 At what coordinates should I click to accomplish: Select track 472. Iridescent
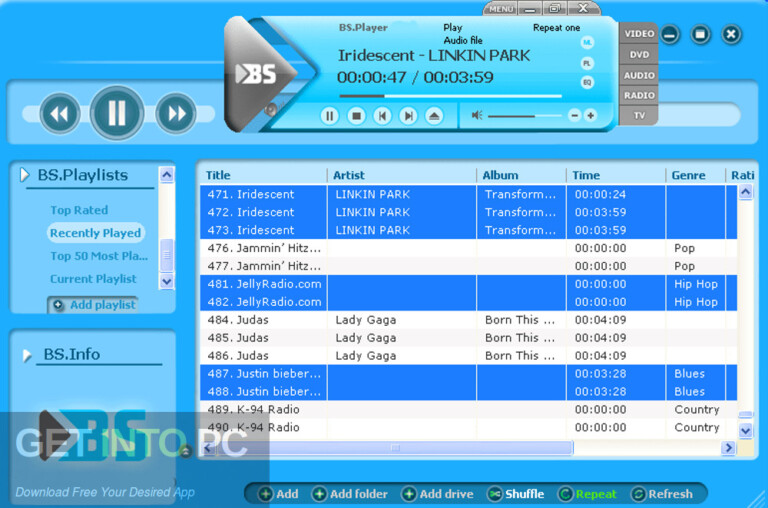[468, 212]
